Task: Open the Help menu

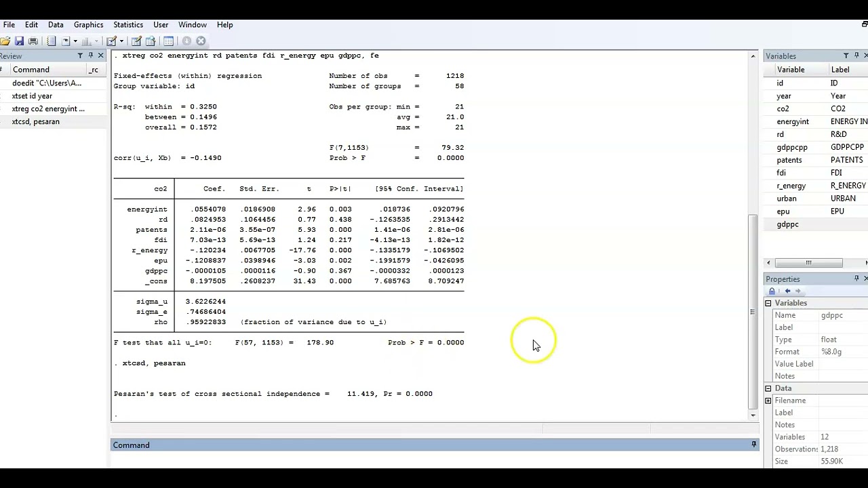Action: click(225, 24)
